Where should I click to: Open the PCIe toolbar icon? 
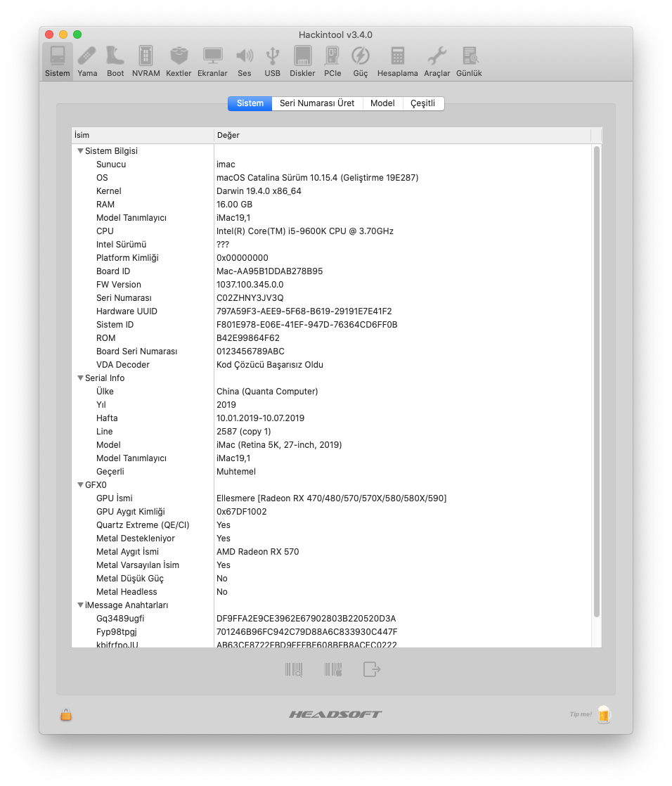(x=332, y=60)
